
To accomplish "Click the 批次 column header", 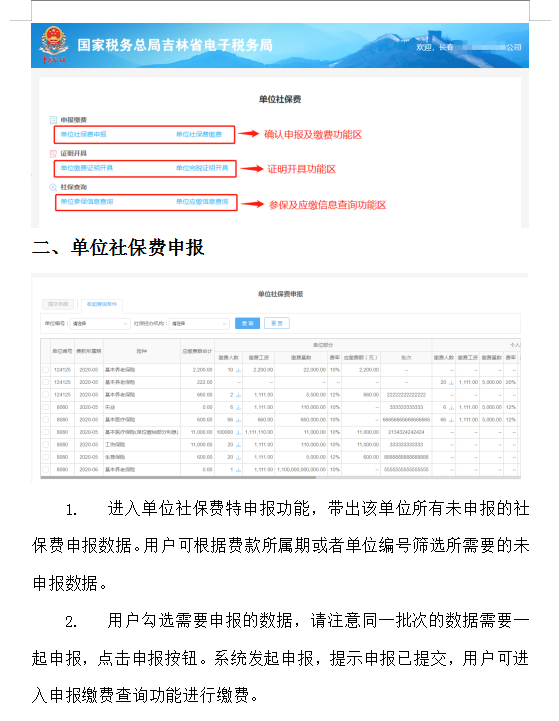I will point(406,357).
